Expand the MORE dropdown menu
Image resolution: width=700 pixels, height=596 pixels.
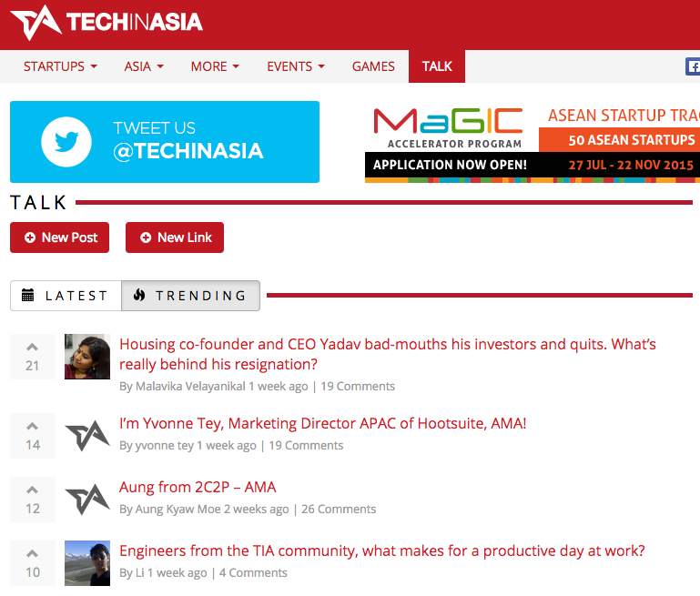click(215, 66)
